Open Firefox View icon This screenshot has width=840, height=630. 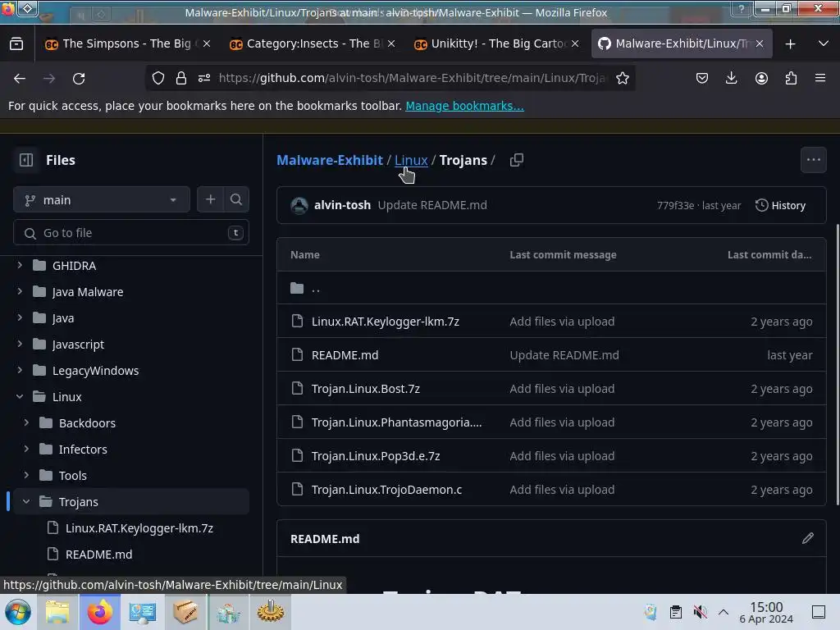coord(16,44)
